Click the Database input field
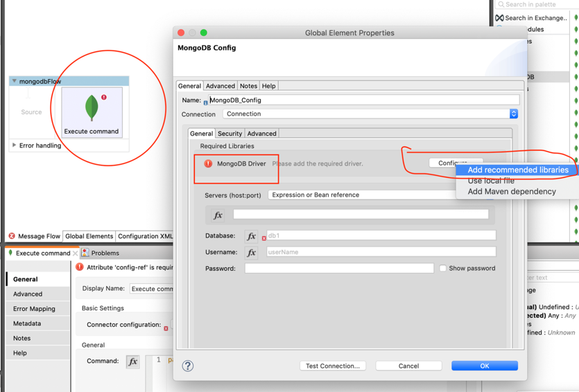Viewport: 579px width, 392px height. pos(381,235)
